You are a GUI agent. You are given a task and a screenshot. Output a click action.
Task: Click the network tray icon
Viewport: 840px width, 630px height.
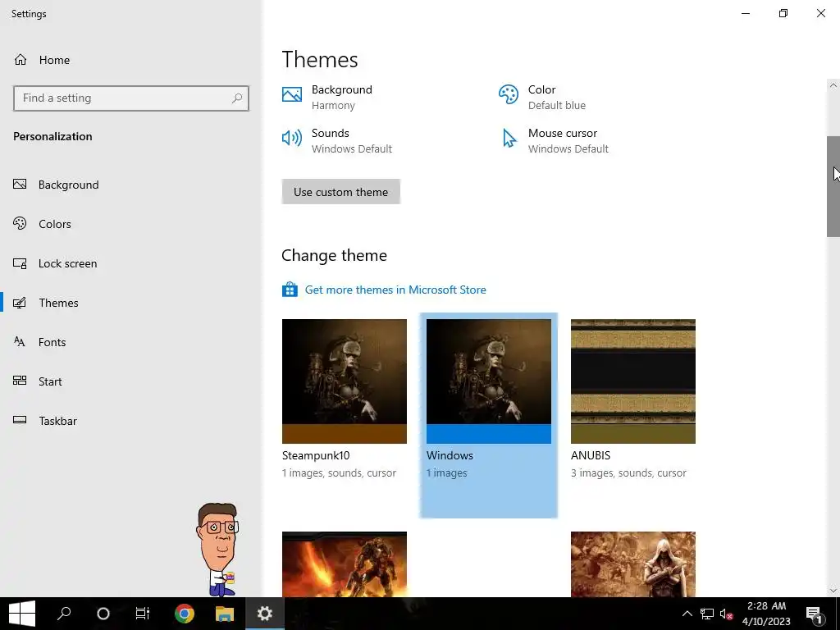tap(707, 614)
